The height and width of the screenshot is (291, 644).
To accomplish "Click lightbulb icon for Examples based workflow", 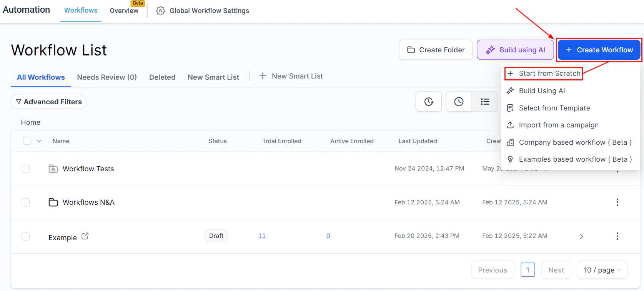I will [510, 159].
